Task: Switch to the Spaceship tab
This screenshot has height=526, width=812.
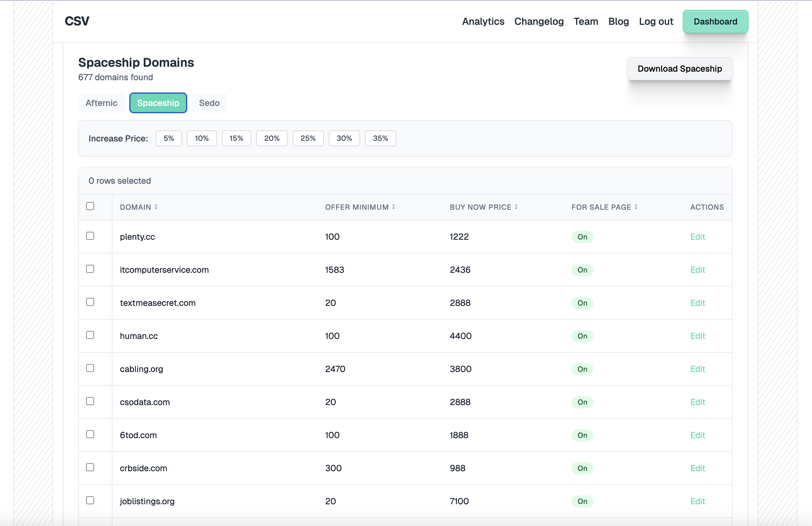Action: (x=158, y=103)
